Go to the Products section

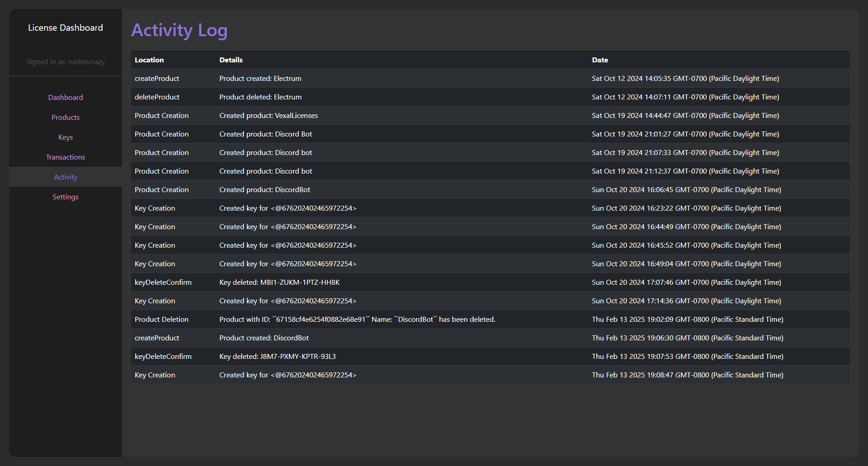coord(66,118)
